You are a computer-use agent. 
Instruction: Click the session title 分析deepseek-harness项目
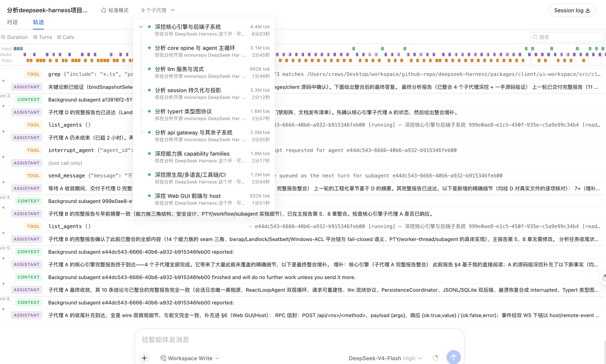[x=47, y=10]
